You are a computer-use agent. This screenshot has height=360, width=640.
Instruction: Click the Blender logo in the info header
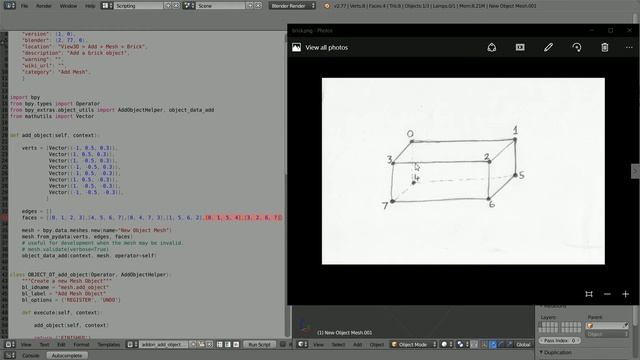click(327, 6)
